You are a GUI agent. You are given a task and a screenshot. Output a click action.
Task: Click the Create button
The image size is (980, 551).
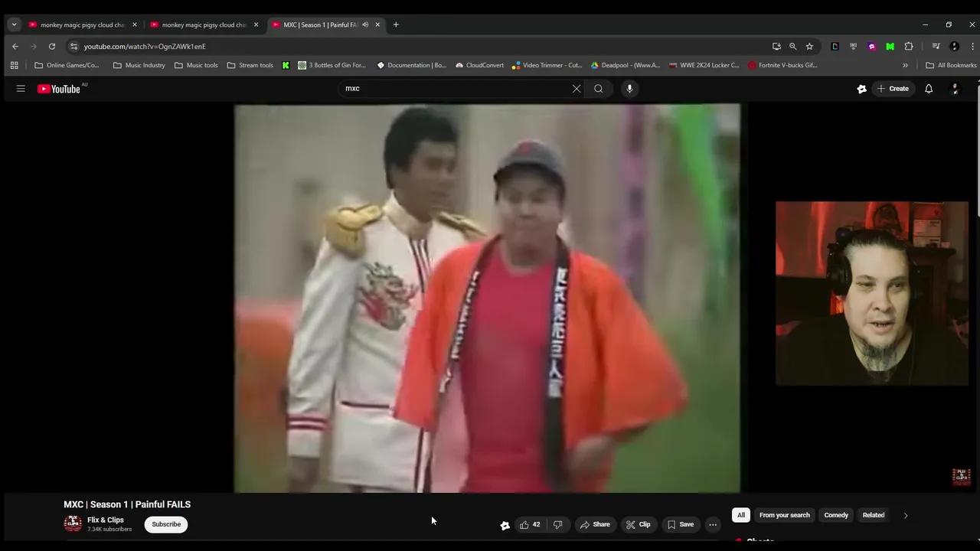tap(893, 89)
